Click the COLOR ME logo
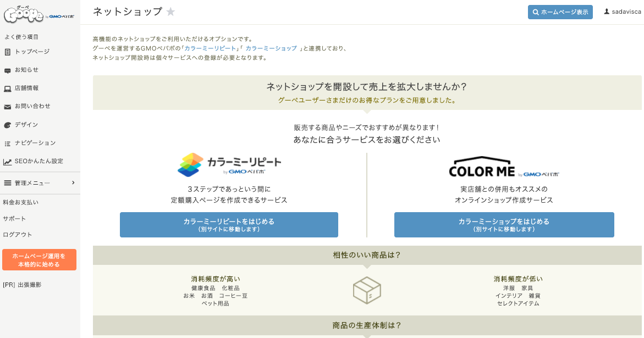This screenshot has height=338, width=644. [x=504, y=167]
